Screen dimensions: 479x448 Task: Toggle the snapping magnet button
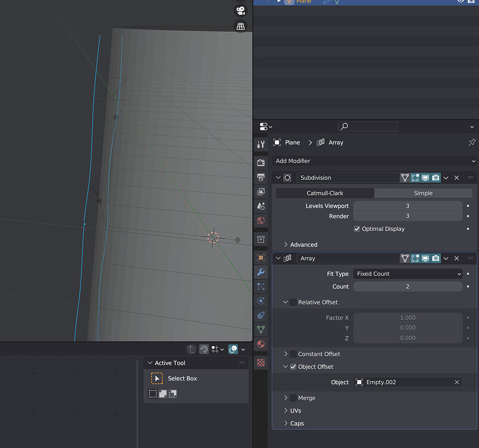(x=204, y=349)
